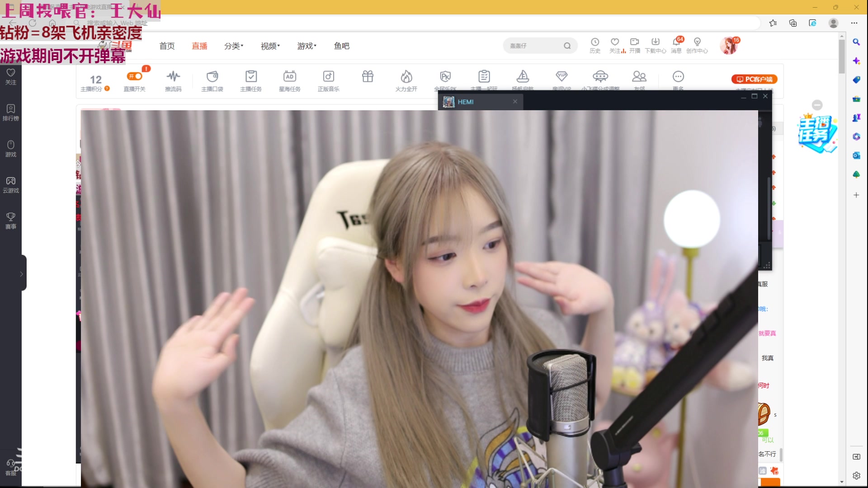Click the 主播任务 floating banner
868x488 pixels.
coord(817,134)
